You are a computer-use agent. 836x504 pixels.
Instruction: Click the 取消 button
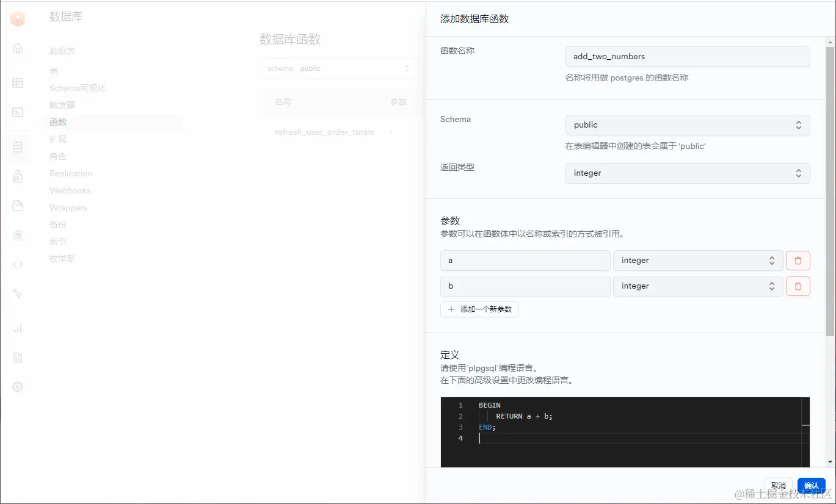tap(779, 486)
